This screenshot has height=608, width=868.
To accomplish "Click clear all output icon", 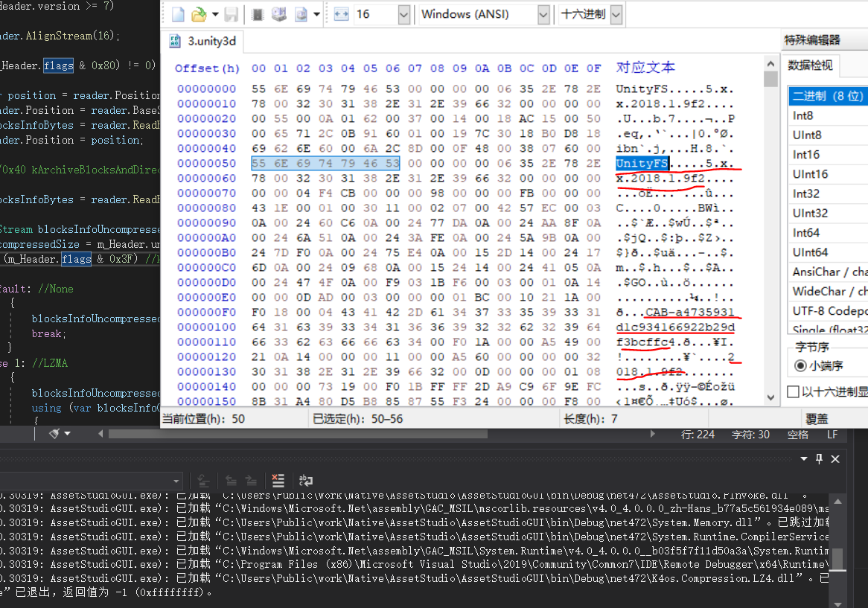I will (278, 480).
